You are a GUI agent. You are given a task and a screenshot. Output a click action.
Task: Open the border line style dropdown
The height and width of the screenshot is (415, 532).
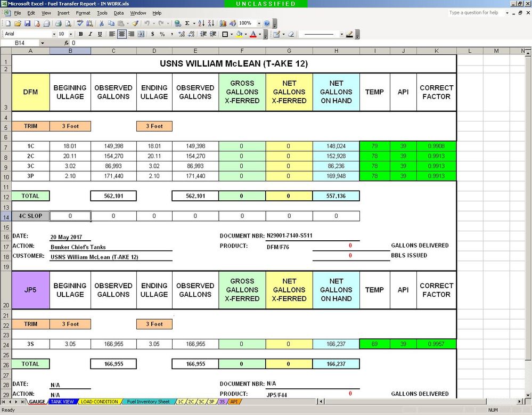tap(342, 34)
